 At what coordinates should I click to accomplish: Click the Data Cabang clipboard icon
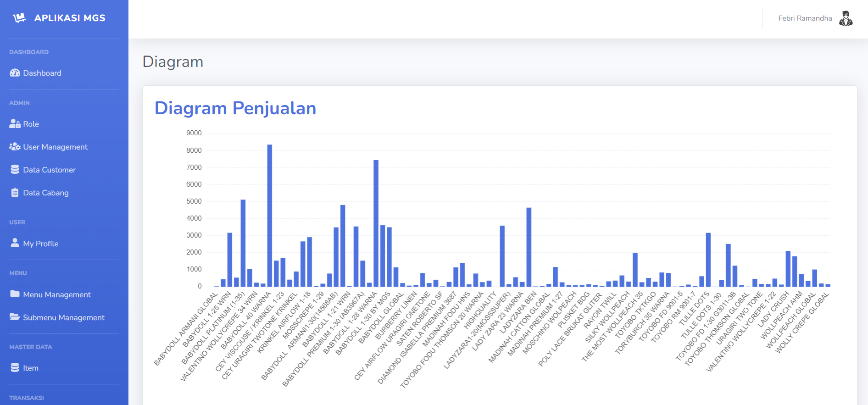click(15, 193)
